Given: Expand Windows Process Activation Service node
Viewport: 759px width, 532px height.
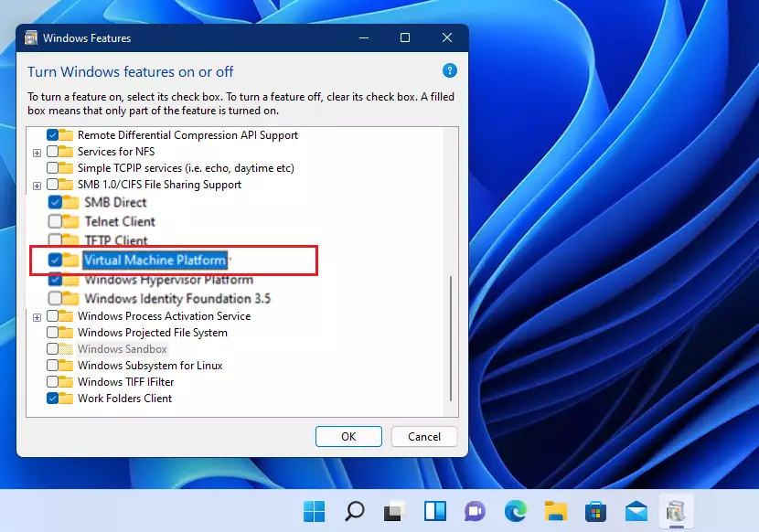Looking at the screenshot, I should click(37, 317).
